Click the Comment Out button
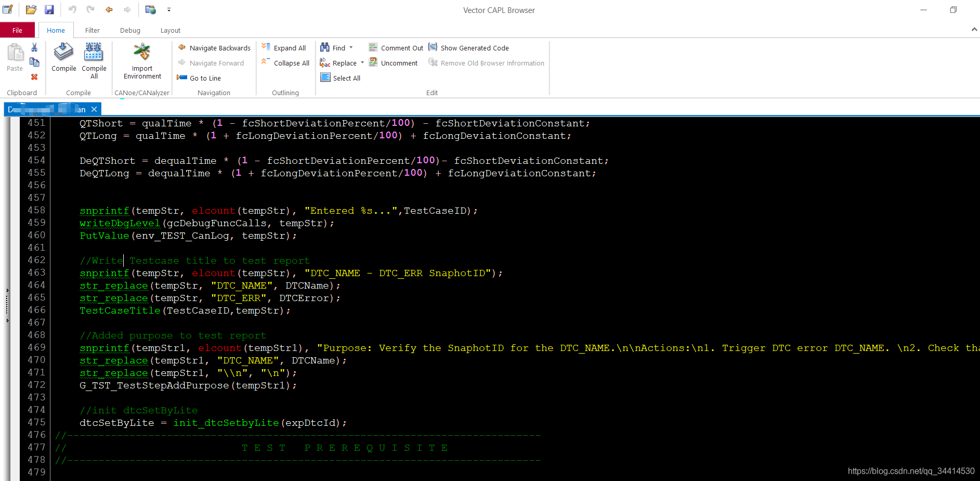The width and height of the screenshot is (980, 481). pyautogui.click(x=396, y=48)
